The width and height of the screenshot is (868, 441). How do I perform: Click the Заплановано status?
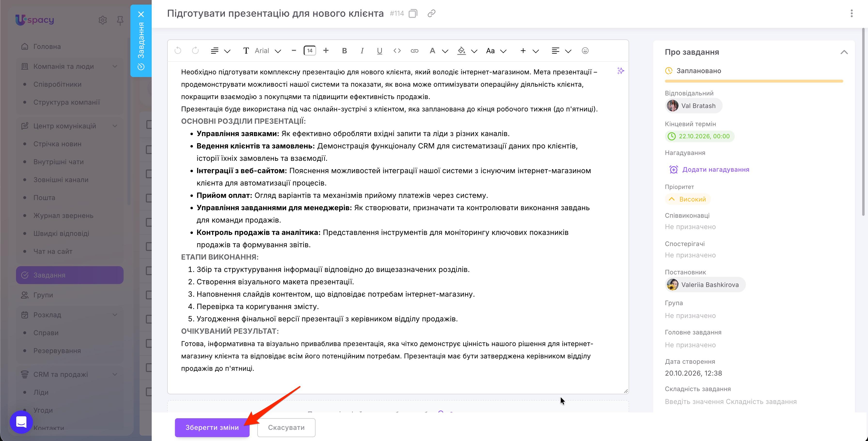click(x=693, y=71)
